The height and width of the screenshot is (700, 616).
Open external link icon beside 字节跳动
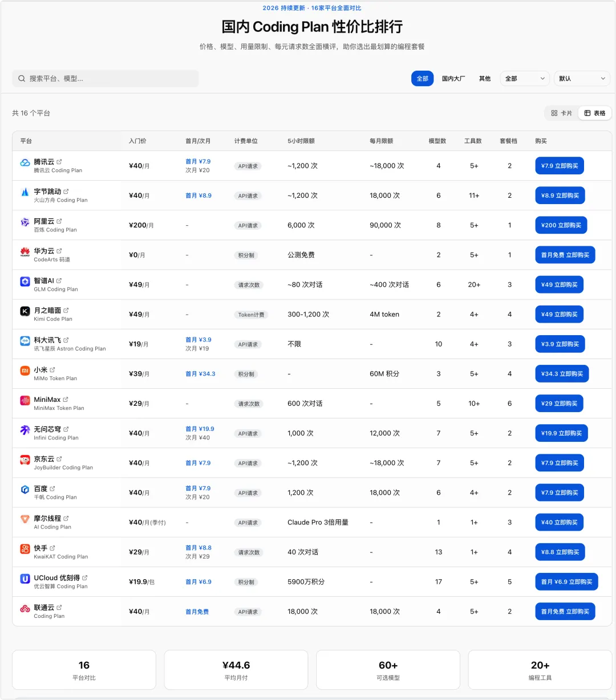pyautogui.click(x=66, y=192)
